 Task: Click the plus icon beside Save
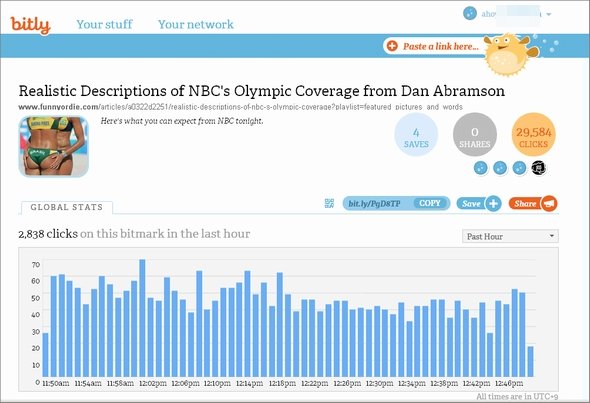coord(493,204)
